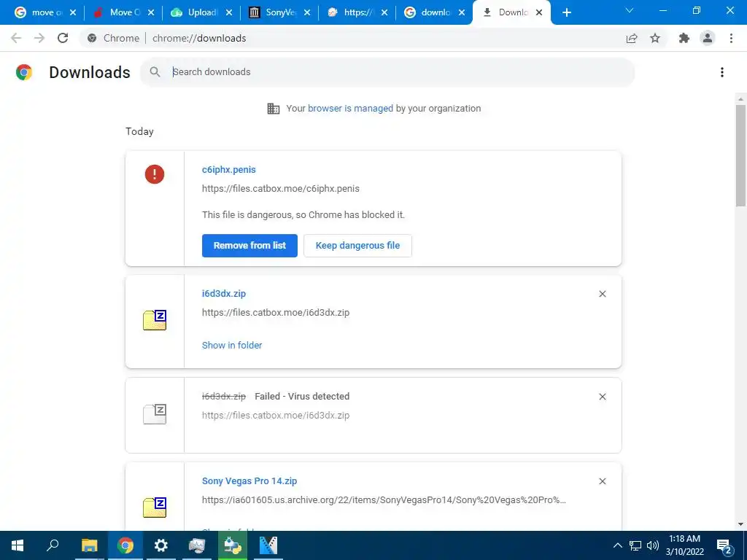Show hidden system tray icons
Viewport: 747px width, 560px height.
pyautogui.click(x=617, y=545)
